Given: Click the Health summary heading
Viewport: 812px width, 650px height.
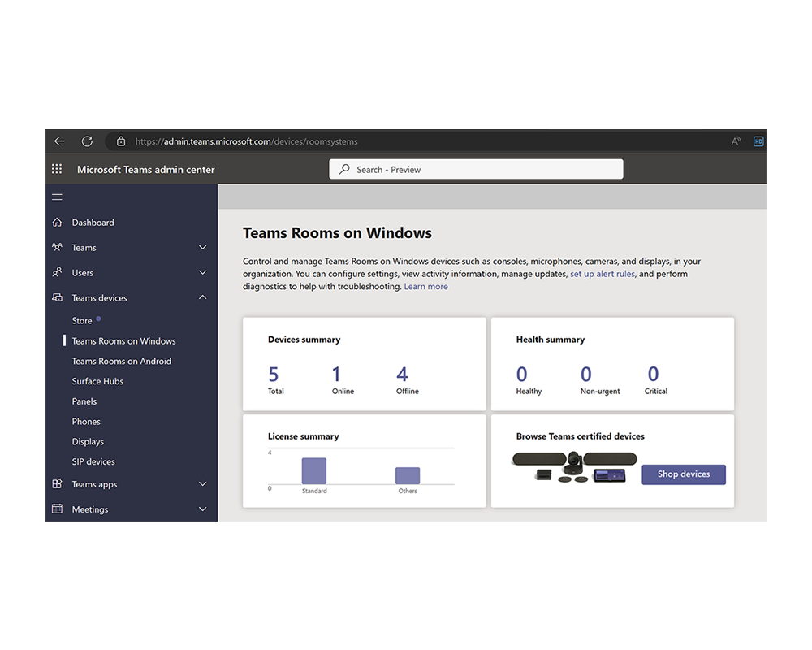Looking at the screenshot, I should (550, 340).
